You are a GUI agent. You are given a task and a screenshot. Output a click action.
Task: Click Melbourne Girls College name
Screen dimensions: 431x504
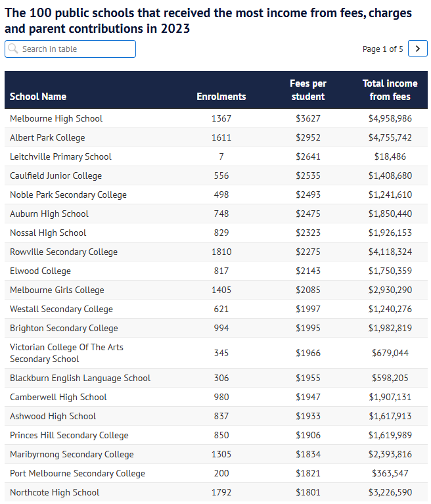(x=57, y=290)
